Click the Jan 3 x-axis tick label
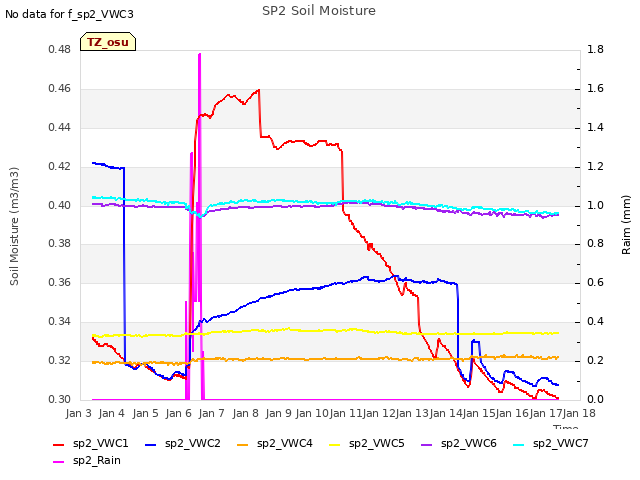640x480 pixels. click(79, 413)
